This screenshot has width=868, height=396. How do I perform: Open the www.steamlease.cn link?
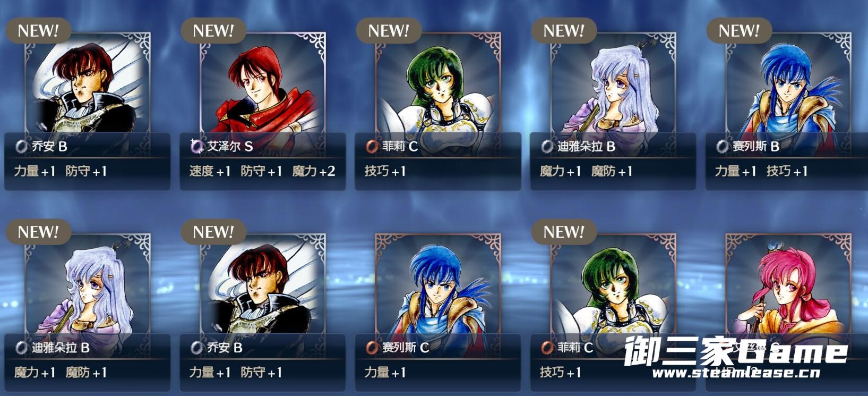[x=736, y=373]
